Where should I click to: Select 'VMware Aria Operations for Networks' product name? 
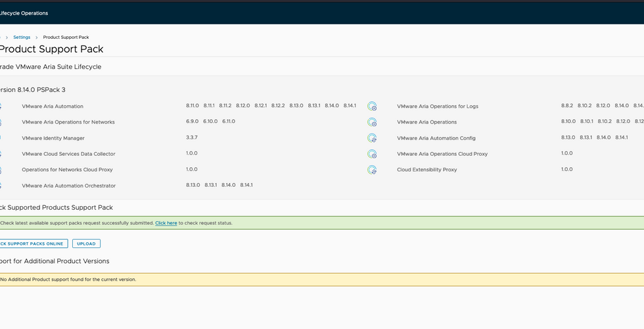[x=68, y=122]
